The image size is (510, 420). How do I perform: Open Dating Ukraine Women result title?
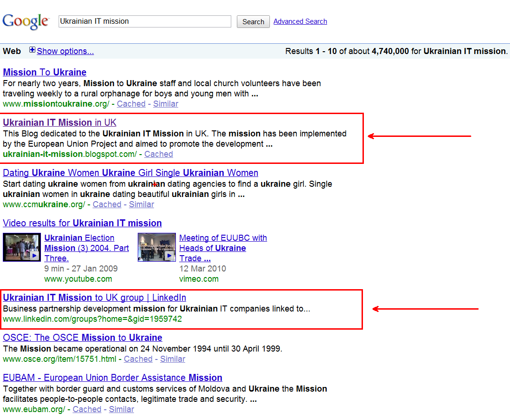pos(130,173)
